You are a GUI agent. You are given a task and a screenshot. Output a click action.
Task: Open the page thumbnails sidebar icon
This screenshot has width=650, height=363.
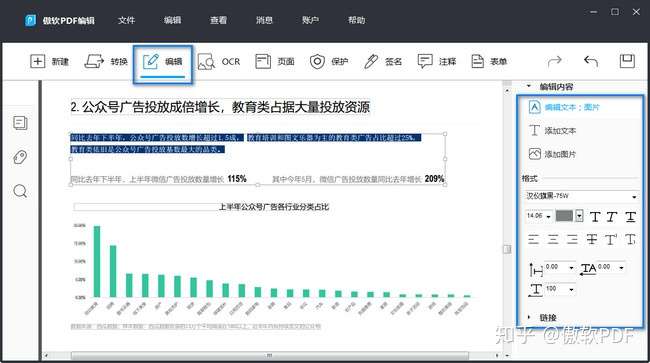point(20,123)
